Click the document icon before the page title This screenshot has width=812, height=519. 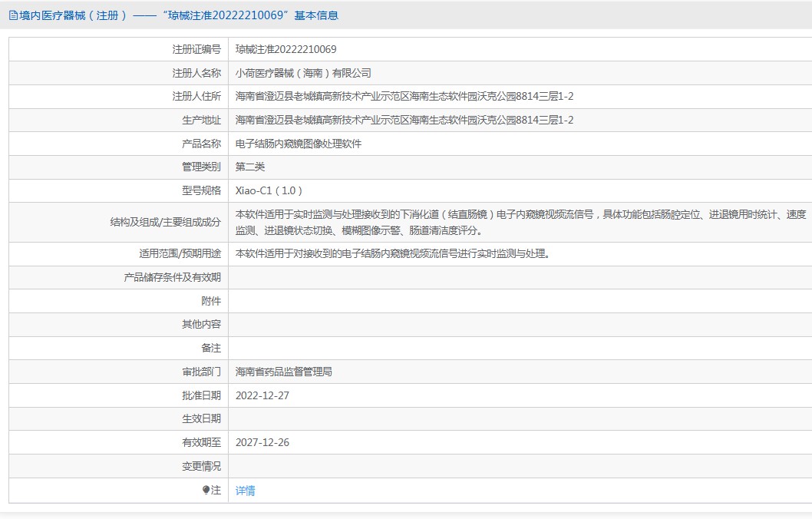[14, 15]
